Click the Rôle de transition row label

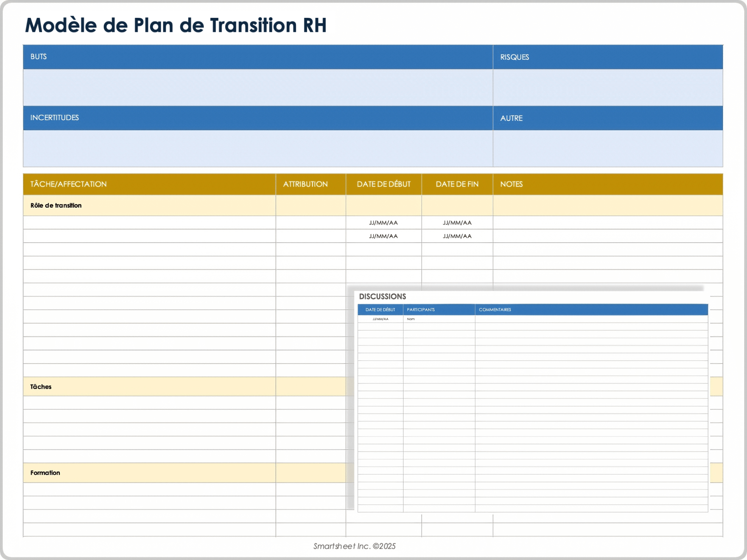point(56,205)
